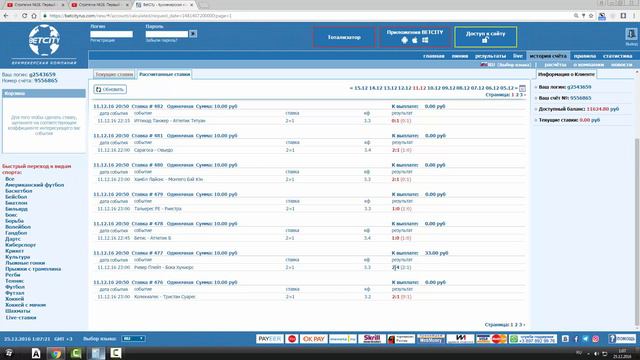The width and height of the screenshot is (640, 360).
Task: Select 'Баскетбол' in sports list
Action: pos(18,191)
